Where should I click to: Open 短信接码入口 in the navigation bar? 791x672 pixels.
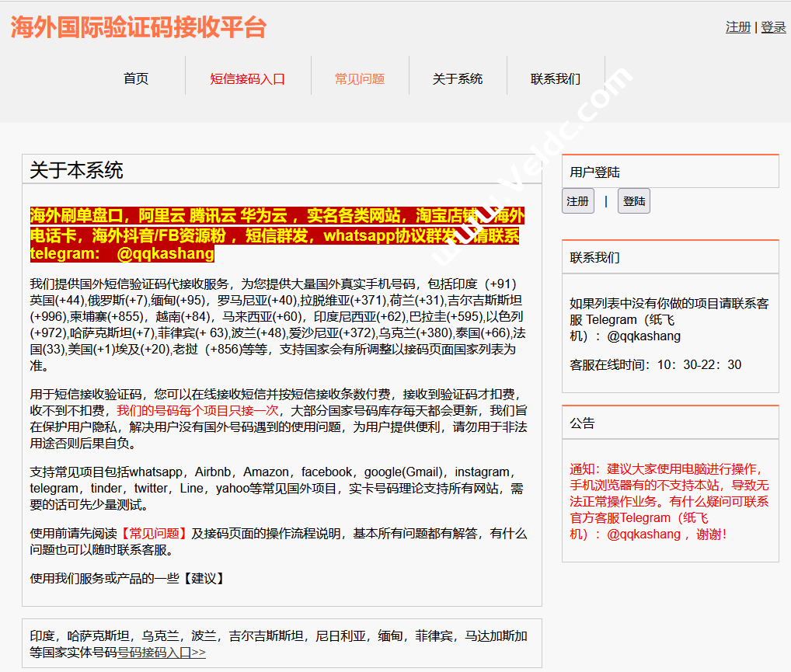tap(248, 78)
